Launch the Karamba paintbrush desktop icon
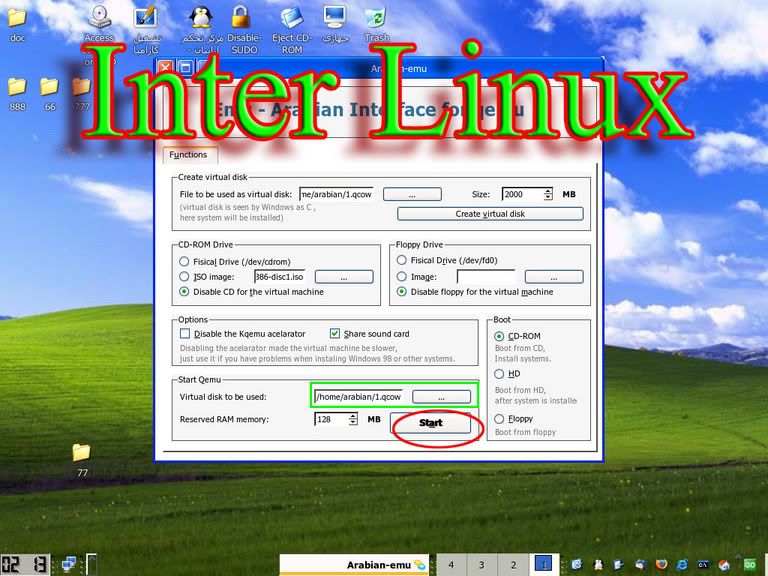The width and height of the screenshot is (768, 576). (145, 18)
